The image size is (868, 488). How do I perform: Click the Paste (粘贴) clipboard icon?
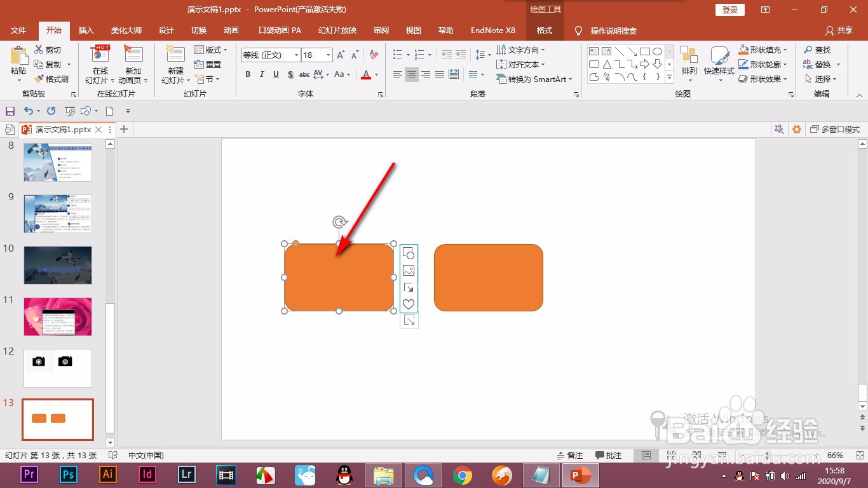tap(19, 56)
